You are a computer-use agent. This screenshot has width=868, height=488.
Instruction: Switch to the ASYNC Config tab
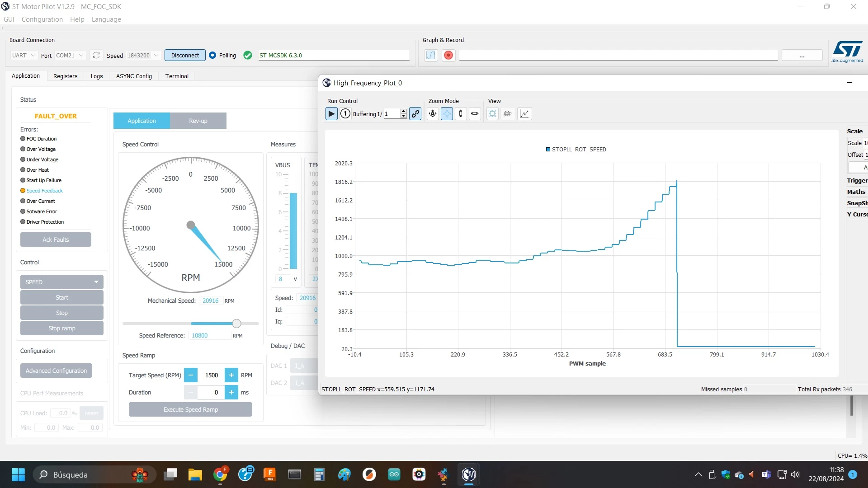click(x=134, y=76)
